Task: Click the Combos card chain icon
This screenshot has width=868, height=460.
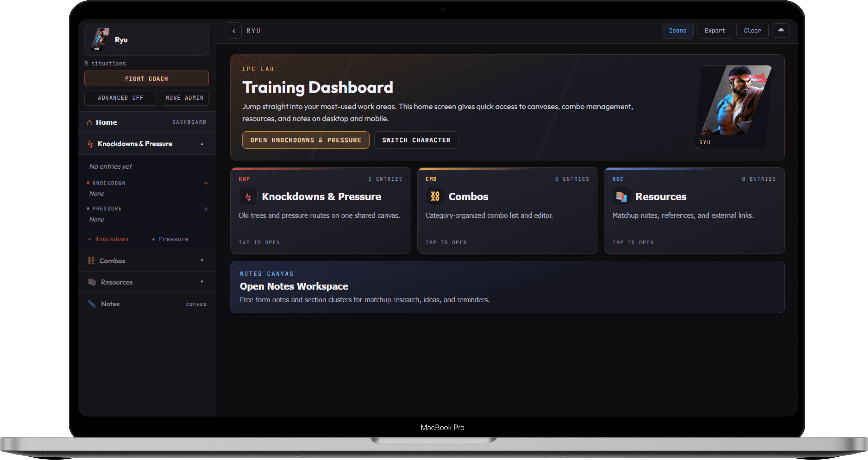Action: 435,196
